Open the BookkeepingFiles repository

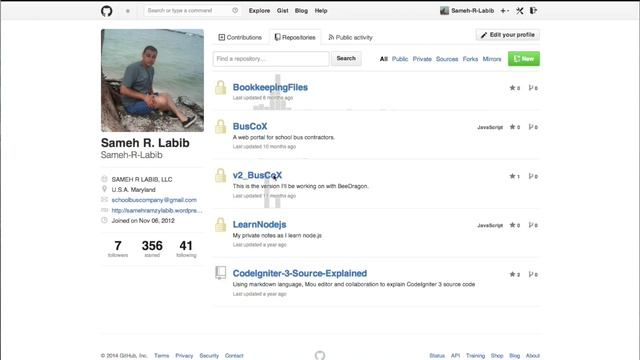(270, 87)
